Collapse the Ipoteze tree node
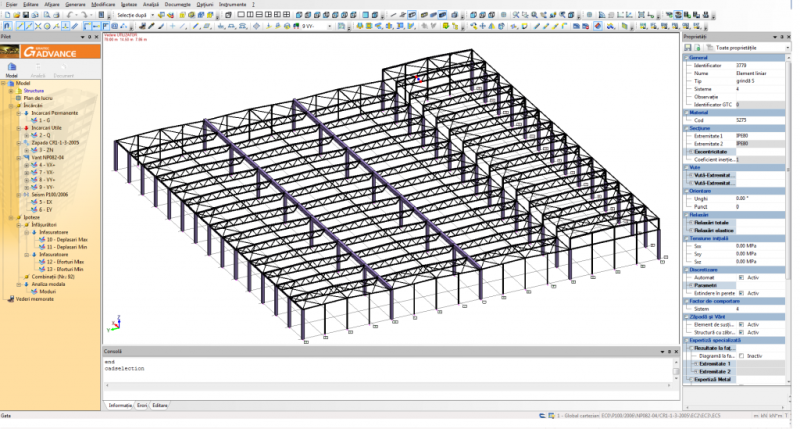The height and width of the screenshot is (429, 800). 10,217
